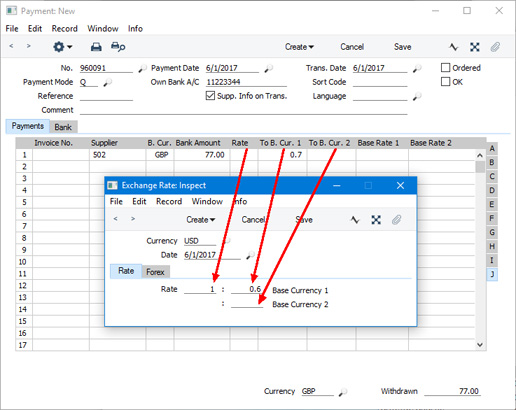
Task: Click the paperclip icon in Exchange Rate window
Action: 396,220
